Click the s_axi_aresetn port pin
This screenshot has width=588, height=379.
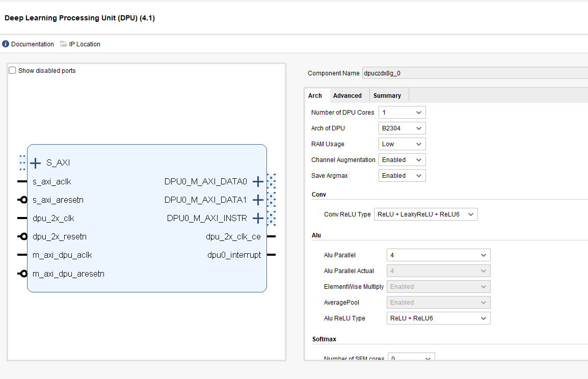coord(22,200)
